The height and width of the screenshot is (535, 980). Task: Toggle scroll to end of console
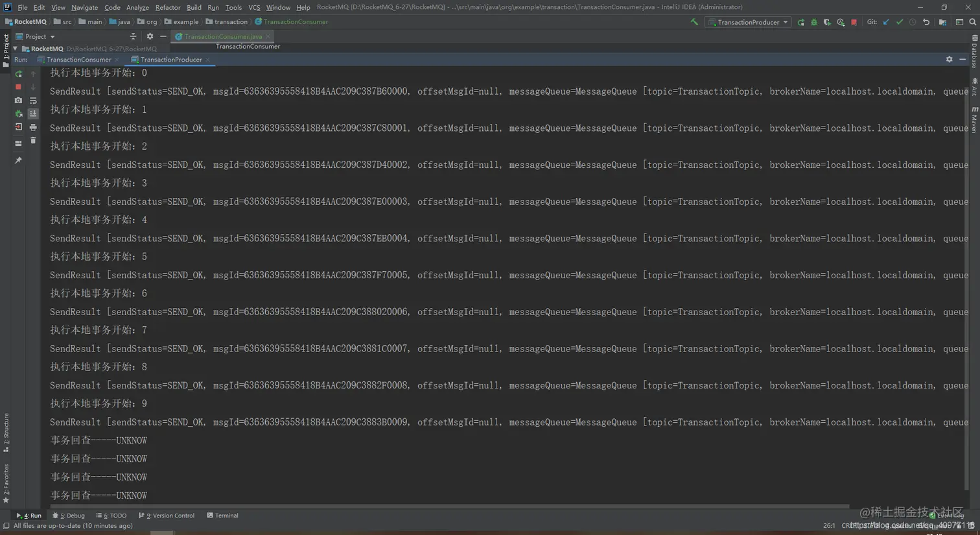click(x=33, y=113)
